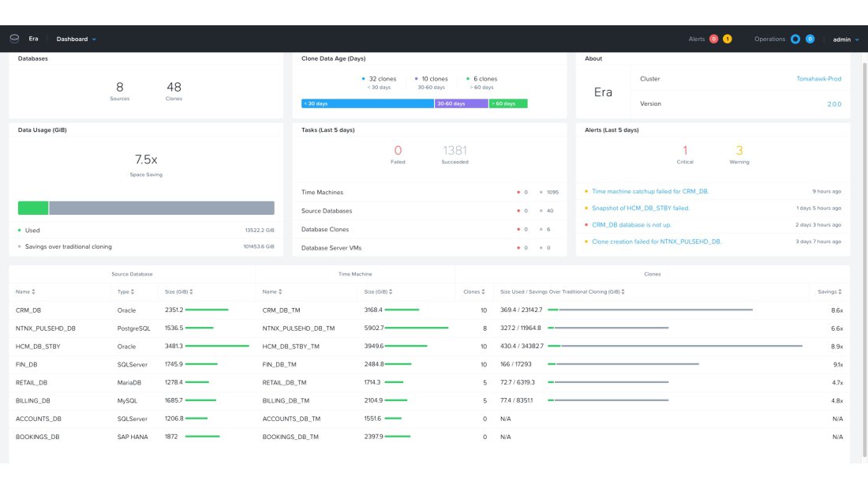Open the Tomahawk-Prod cluster link

pos(818,79)
